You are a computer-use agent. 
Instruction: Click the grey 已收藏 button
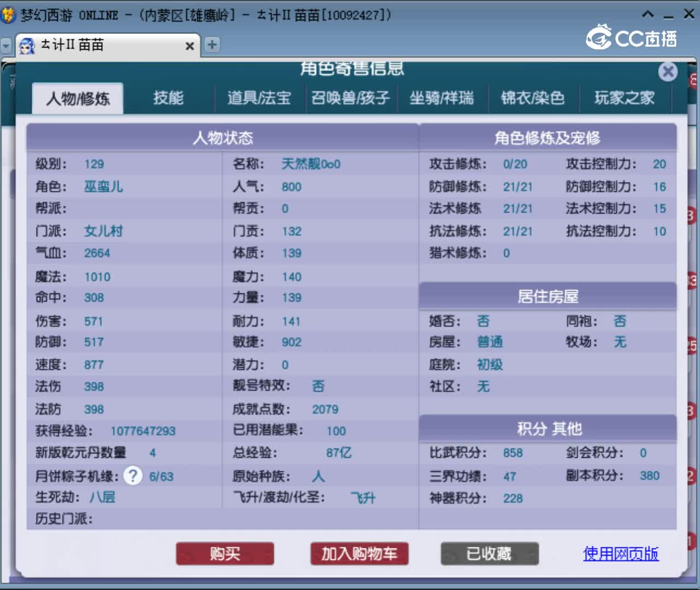click(489, 554)
